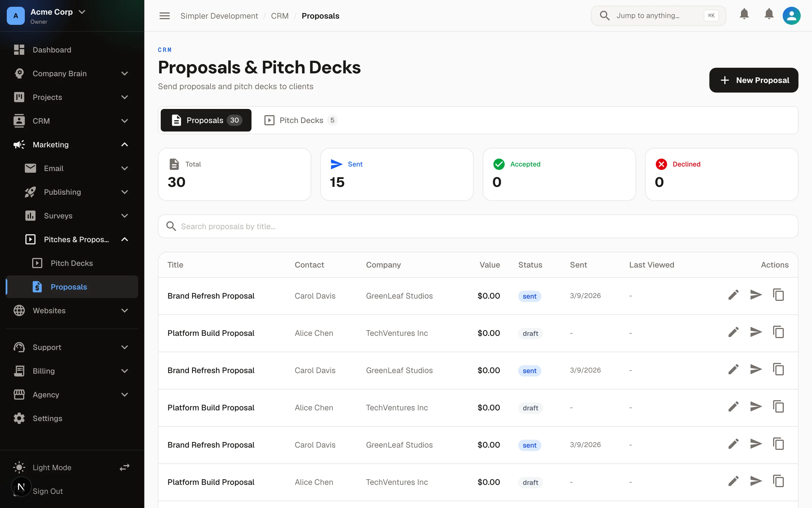Click New Proposal button
This screenshot has width=812, height=508.
click(754, 80)
